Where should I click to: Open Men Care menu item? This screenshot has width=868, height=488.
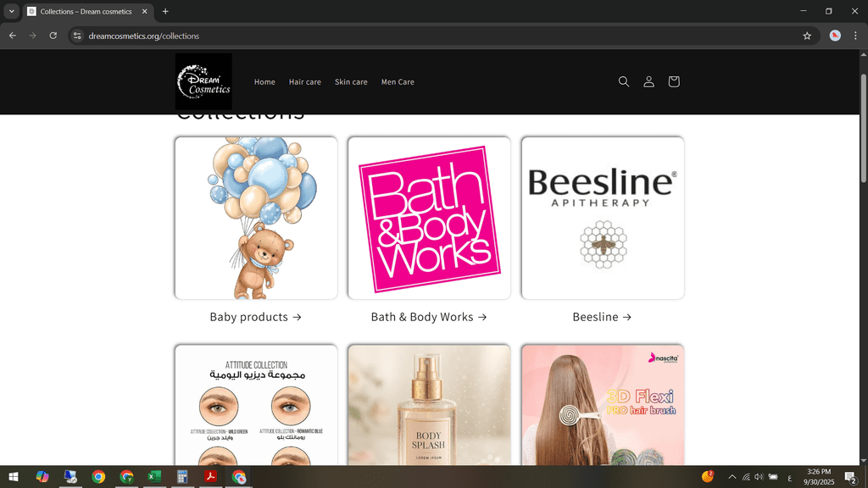pos(398,82)
